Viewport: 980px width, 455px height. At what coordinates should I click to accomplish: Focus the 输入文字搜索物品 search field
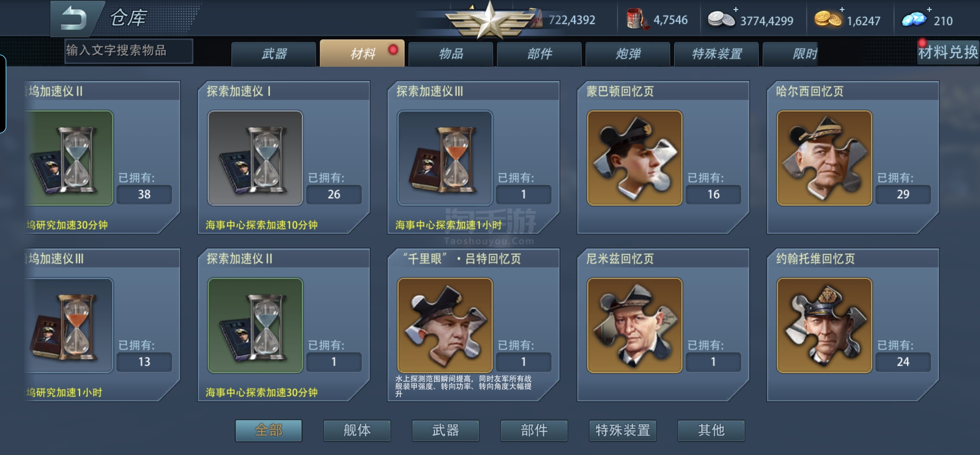(x=129, y=51)
